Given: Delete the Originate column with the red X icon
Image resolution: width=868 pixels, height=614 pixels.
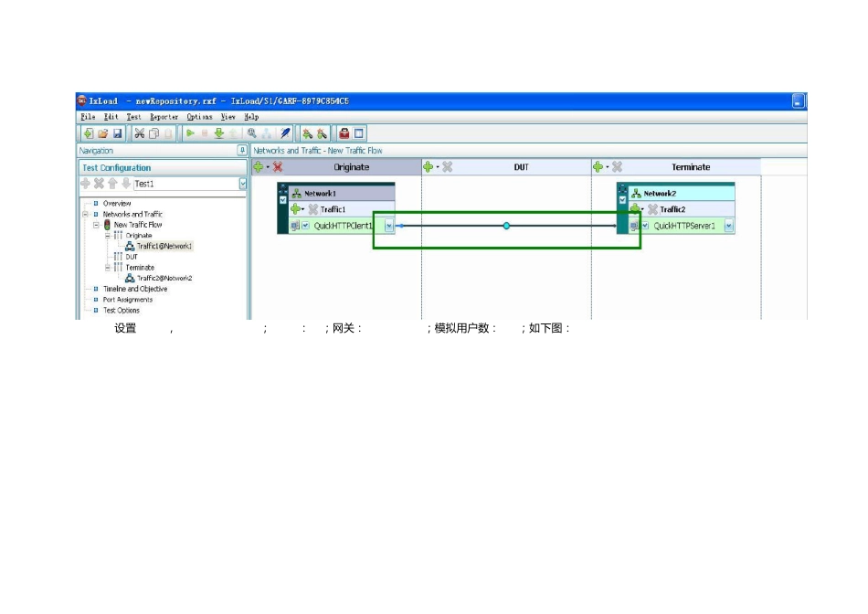Looking at the screenshot, I should (278, 166).
